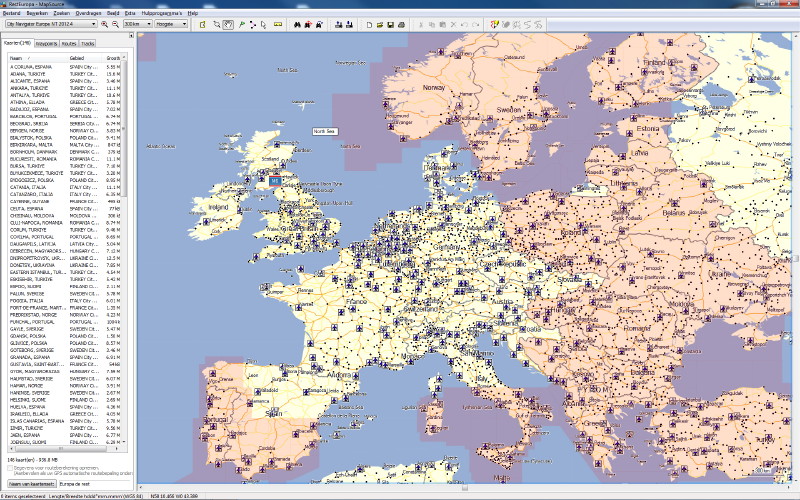Click the open folder icon
The width and height of the screenshot is (800, 500).
tap(380, 24)
